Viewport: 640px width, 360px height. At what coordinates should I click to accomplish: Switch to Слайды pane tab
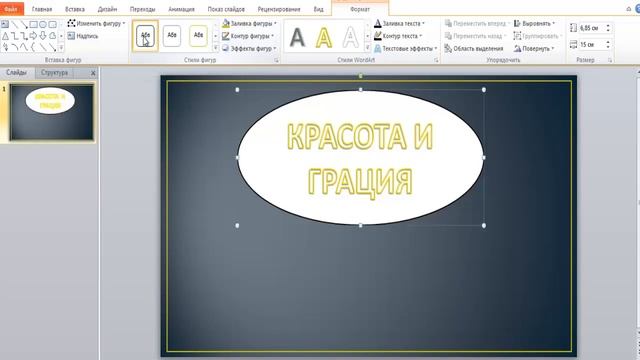16,73
